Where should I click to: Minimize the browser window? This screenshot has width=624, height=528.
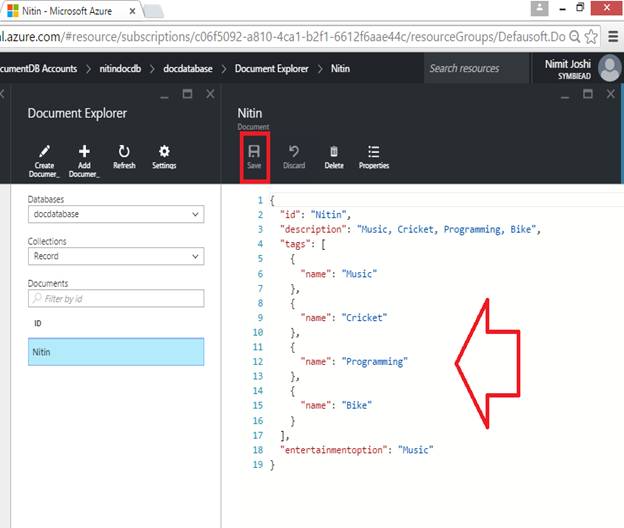562,8
